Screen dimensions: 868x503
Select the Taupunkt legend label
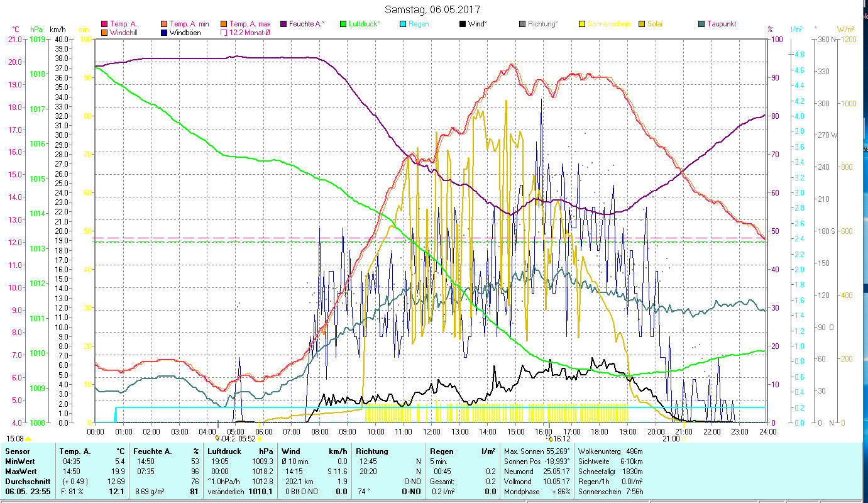722,24
